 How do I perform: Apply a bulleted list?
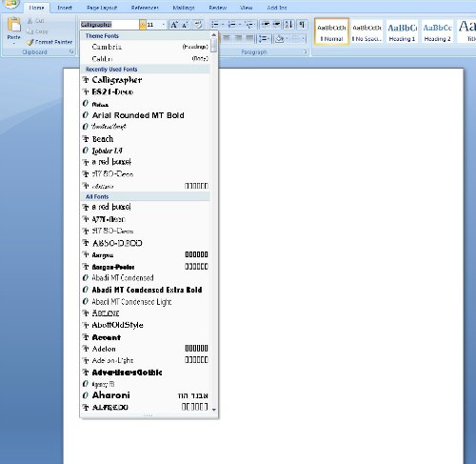[215, 25]
